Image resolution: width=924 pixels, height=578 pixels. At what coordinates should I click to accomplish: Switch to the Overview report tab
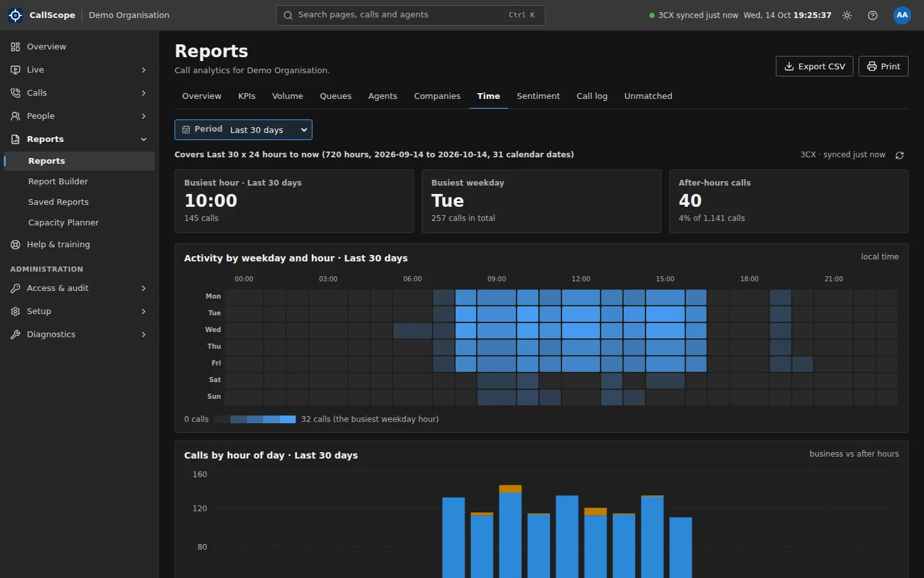pos(201,96)
